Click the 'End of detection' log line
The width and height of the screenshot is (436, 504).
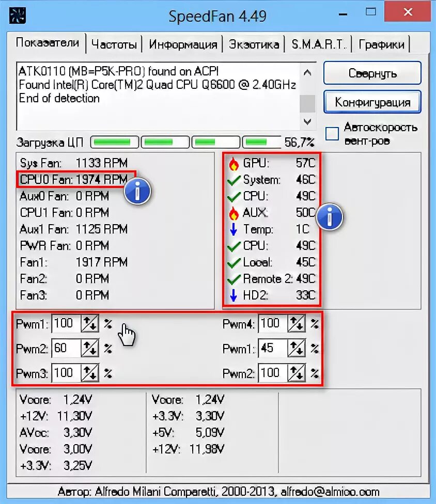(x=59, y=98)
